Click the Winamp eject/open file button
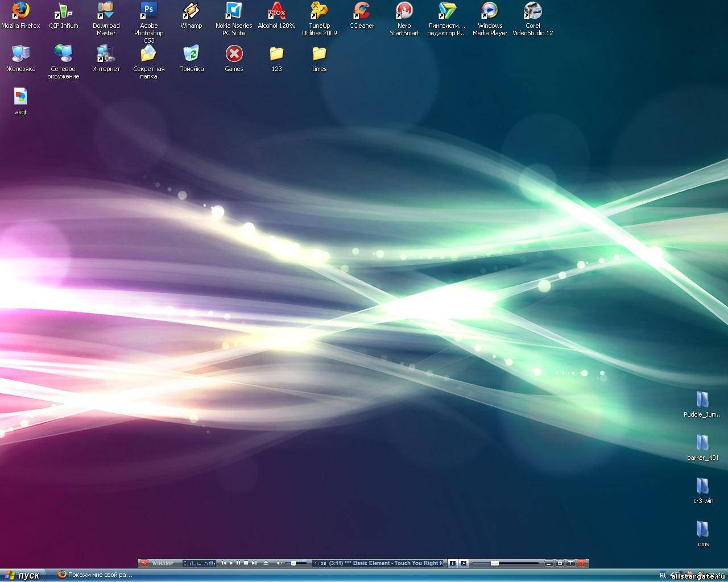Viewport: 728px width, 582px height. [266, 563]
